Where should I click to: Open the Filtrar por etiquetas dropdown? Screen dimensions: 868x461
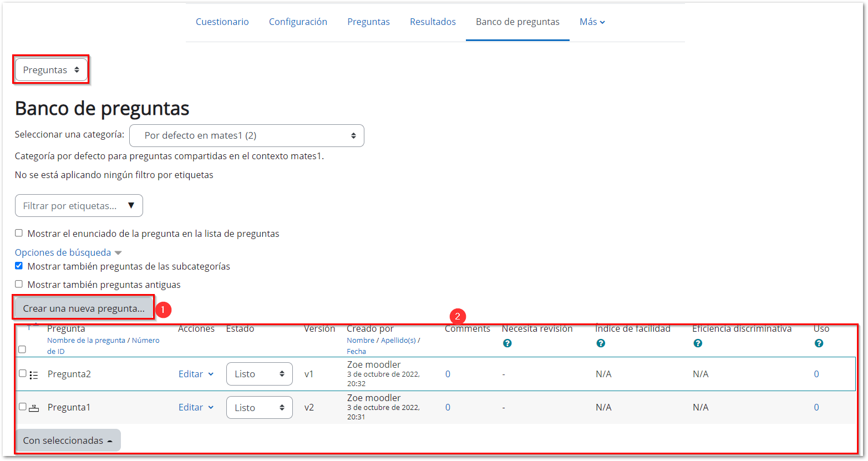79,206
